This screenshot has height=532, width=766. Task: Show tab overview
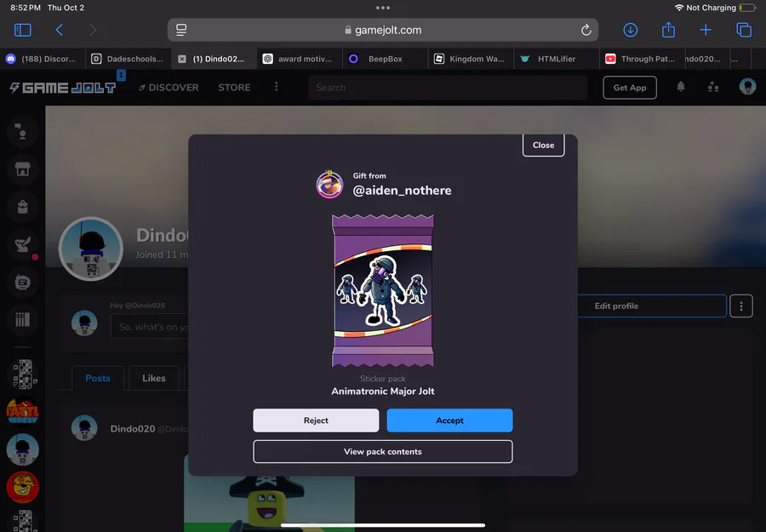click(x=744, y=30)
